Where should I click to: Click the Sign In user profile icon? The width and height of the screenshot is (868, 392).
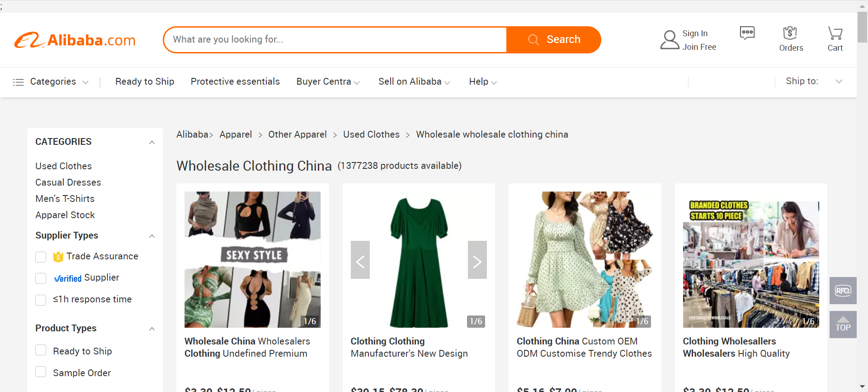(670, 40)
